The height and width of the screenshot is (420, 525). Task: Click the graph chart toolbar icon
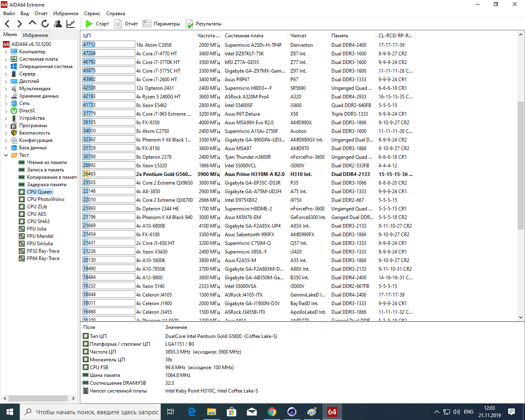[x=71, y=24]
